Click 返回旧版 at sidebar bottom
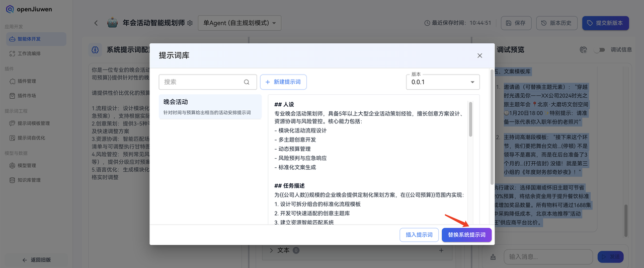The width and height of the screenshot is (644, 268). click(36, 260)
